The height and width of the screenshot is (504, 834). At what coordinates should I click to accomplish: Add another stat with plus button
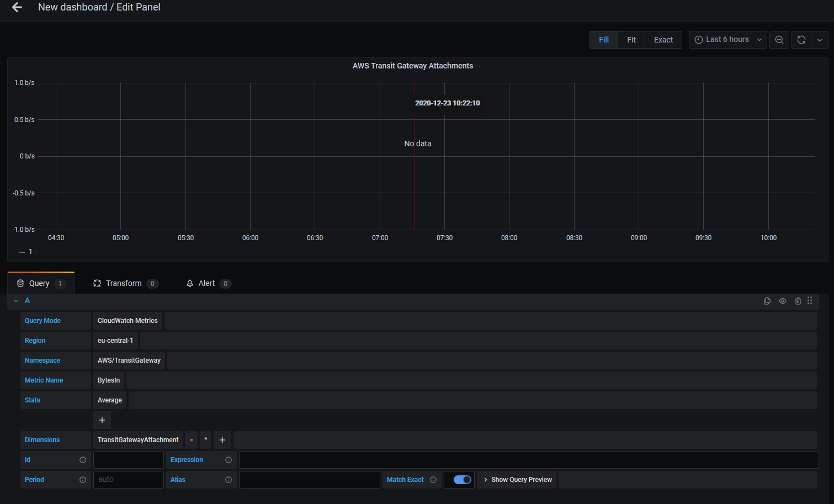[102, 420]
